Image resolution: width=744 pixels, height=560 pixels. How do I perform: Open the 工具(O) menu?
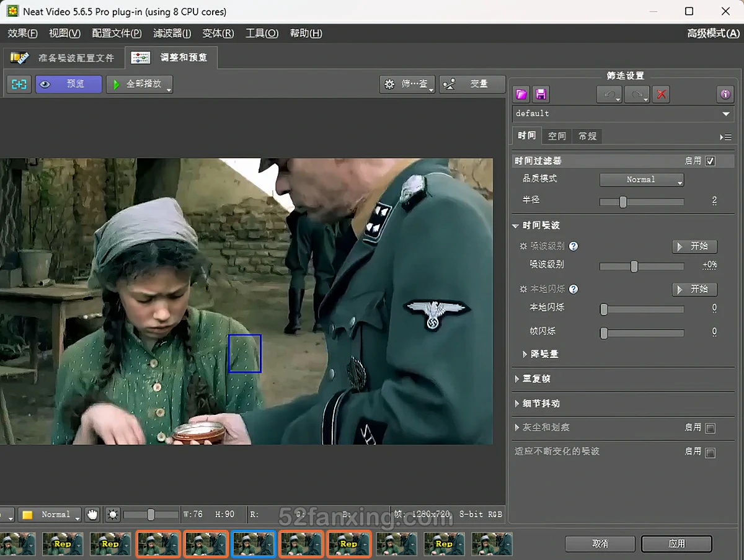point(262,33)
